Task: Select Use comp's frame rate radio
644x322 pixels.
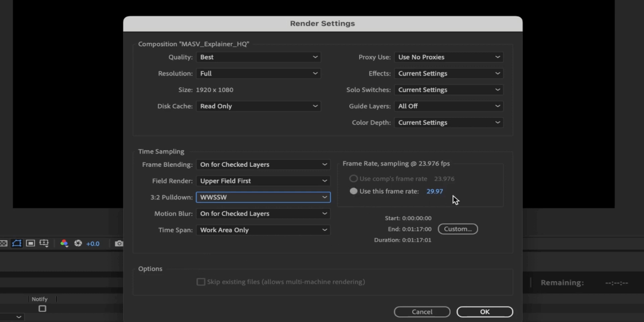Action: (x=353, y=179)
